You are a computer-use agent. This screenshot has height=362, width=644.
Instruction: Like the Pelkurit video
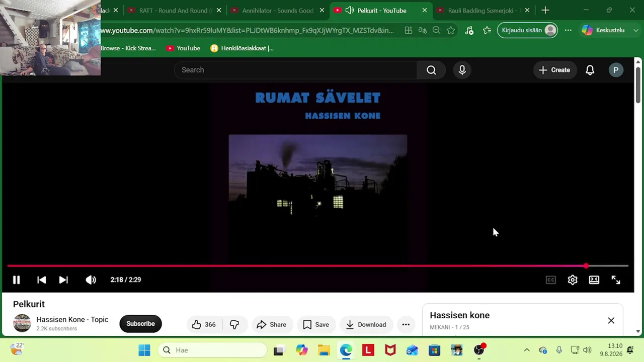coord(203,324)
